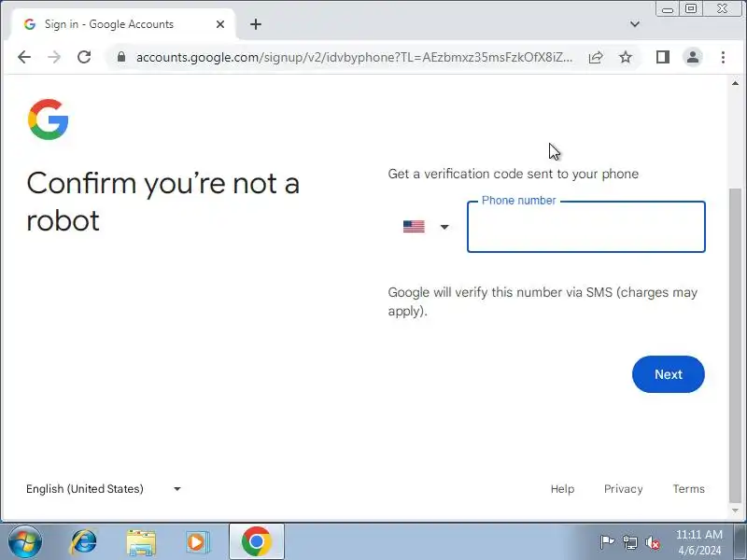747x560 pixels.
Task: Go back to the previous page
Action: pyautogui.click(x=24, y=57)
